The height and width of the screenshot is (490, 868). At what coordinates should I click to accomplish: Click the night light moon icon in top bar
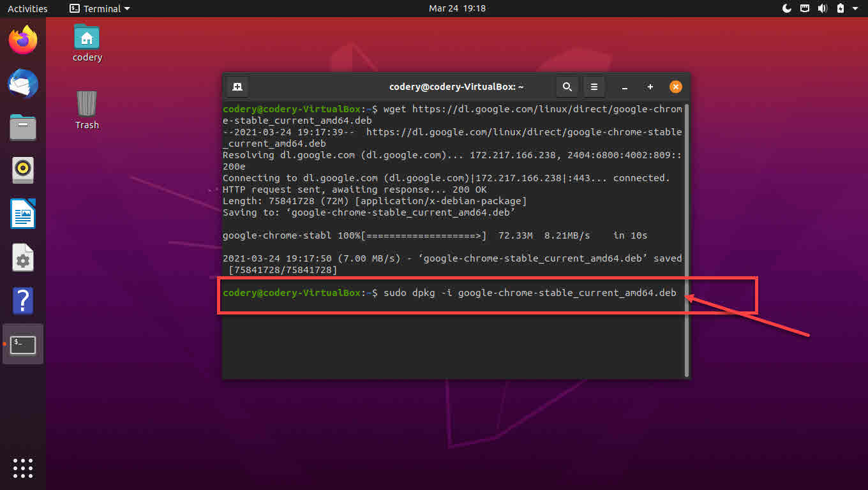786,8
